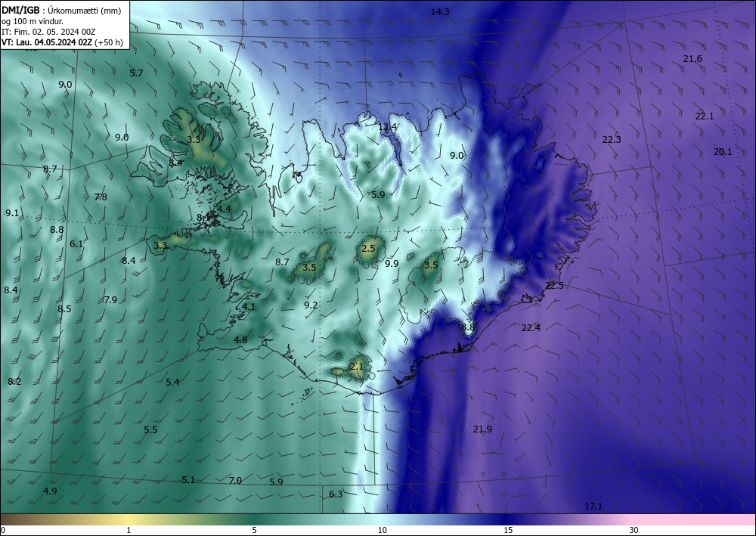Click the 2.1 value on the map
Screen dimensions: 756x536
(357, 367)
